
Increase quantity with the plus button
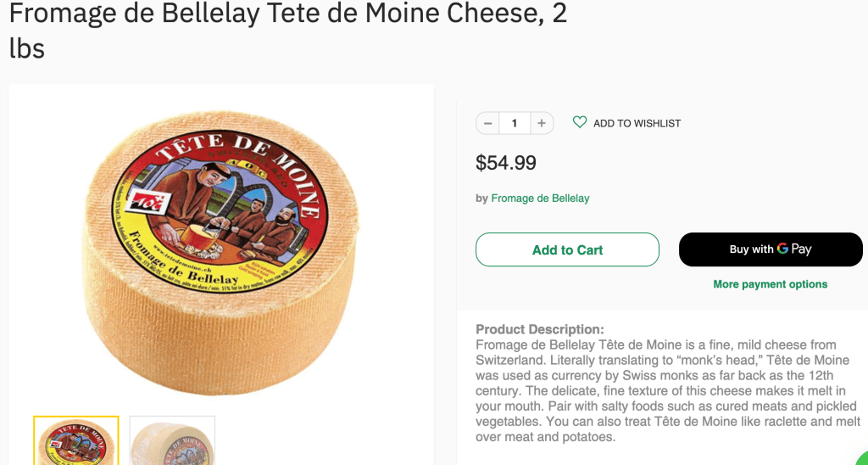tap(542, 123)
